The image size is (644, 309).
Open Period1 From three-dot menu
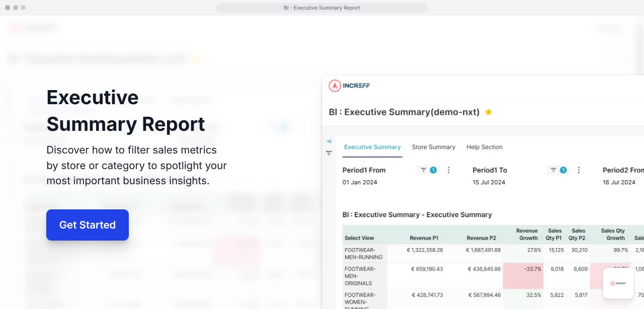pos(449,170)
